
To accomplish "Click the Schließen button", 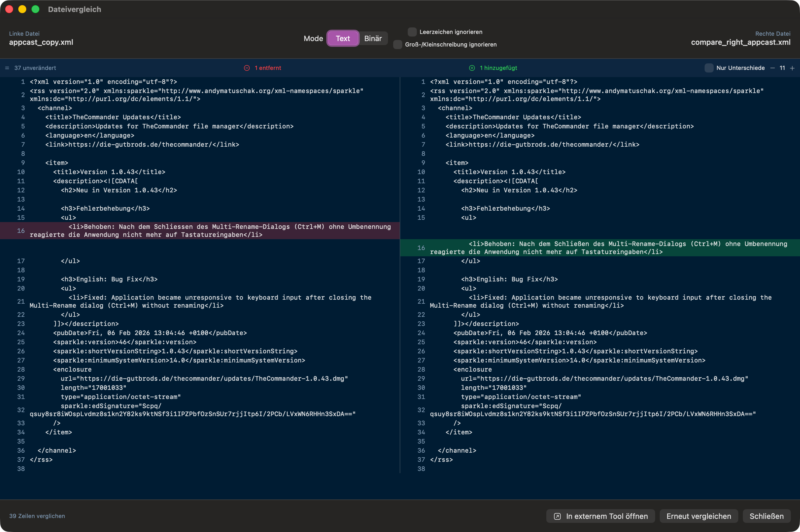I will tap(766, 516).
